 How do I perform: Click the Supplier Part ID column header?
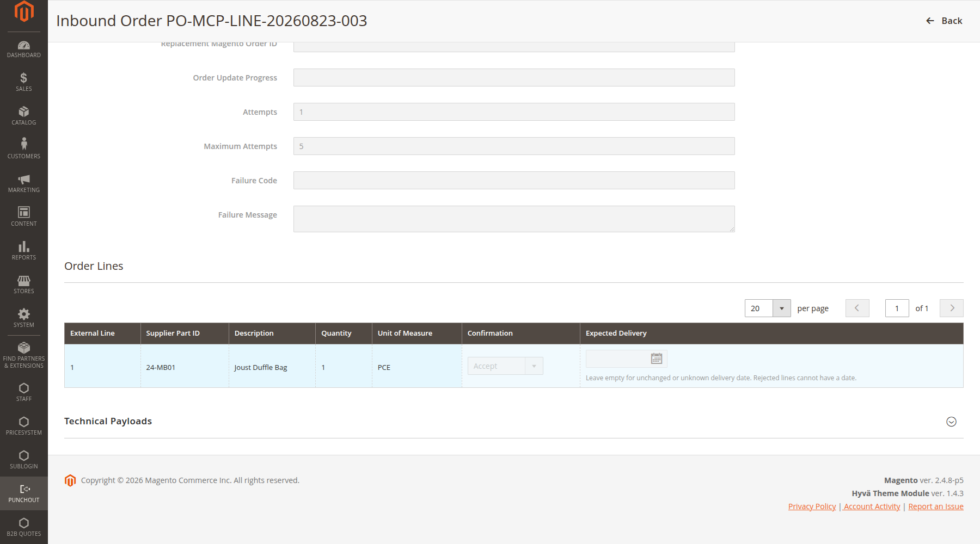click(185, 333)
